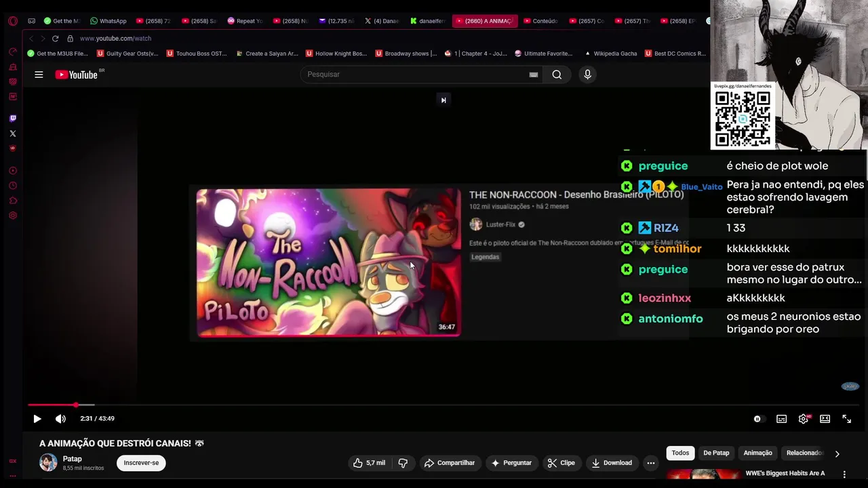Reload the current page
Viewport: 868px width, 488px height.
[55, 39]
